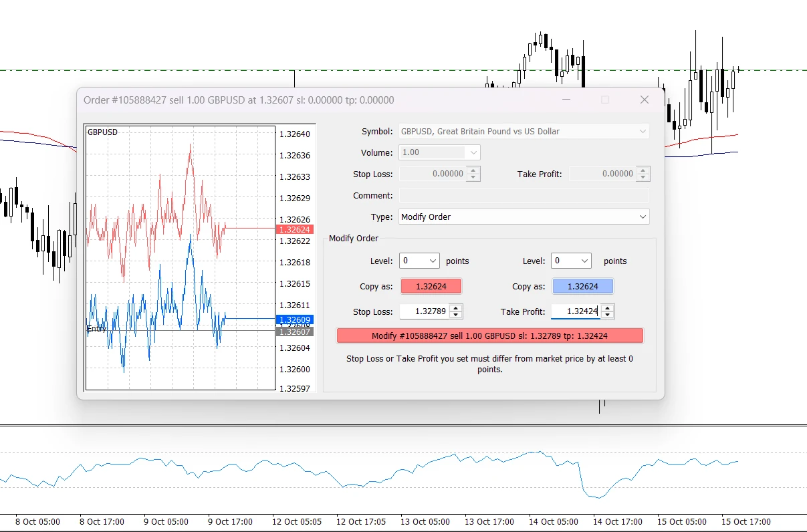Viewport: 807px width, 532px height.
Task: Open the Level points dropdown above the blue Copy as button
Action: click(x=571, y=261)
